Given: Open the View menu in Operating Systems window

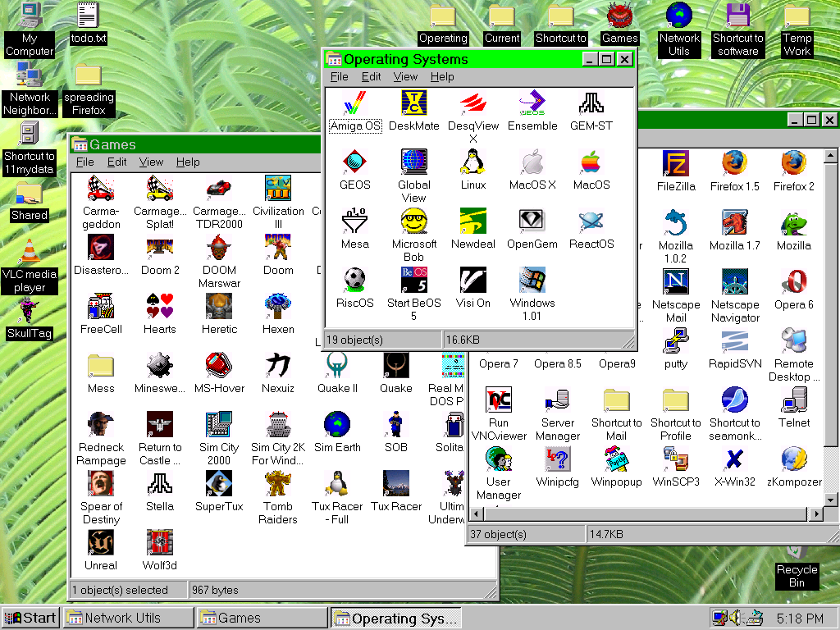Looking at the screenshot, I should pyautogui.click(x=406, y=76).
